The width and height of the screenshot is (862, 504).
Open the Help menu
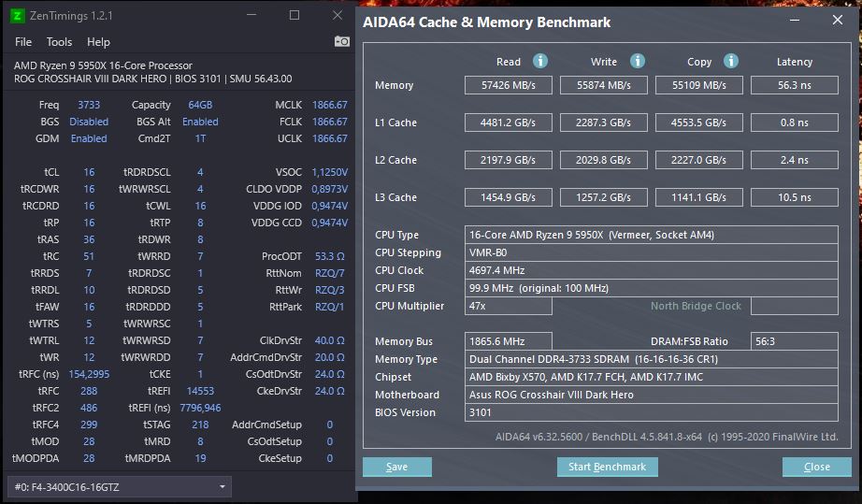click(x=98, y=42)
